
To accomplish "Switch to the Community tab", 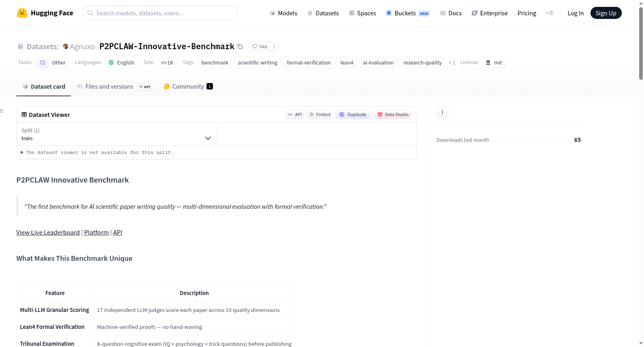I will [188, 86].
